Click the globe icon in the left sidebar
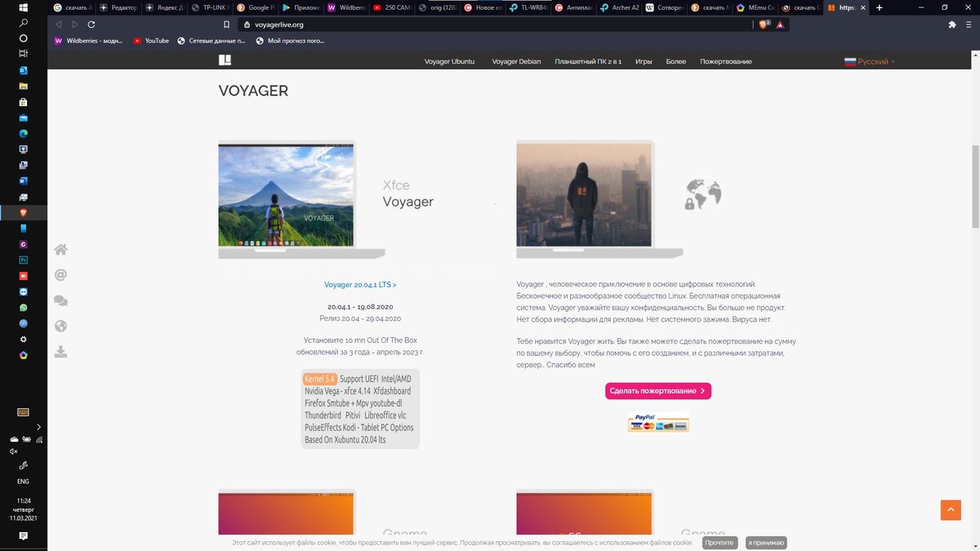Viewport: 980px width, 551px height. 60,327
